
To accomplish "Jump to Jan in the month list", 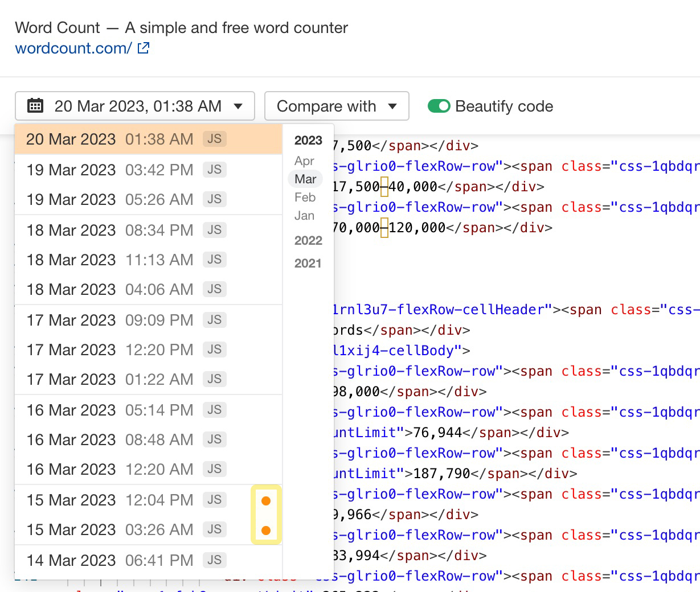I will click(x=304, y=216).
